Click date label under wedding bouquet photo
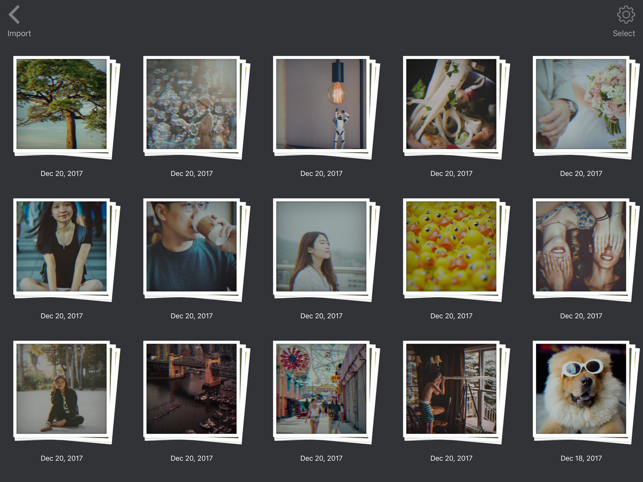This screenshot has height=482, width=643. click(x=581, y=174)
